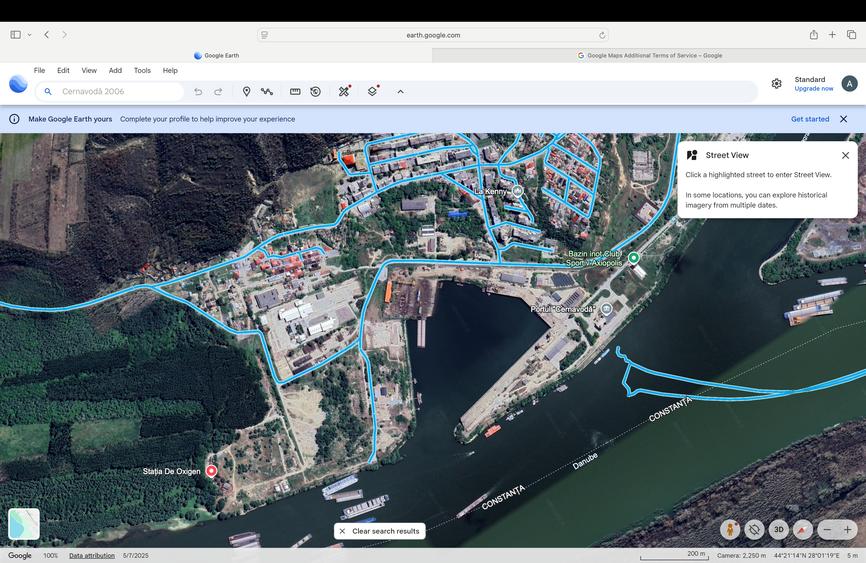Toggle the globe rotation lock button
Image resolution: width=866 pixels, height=563 pixels.
point(755,529)
